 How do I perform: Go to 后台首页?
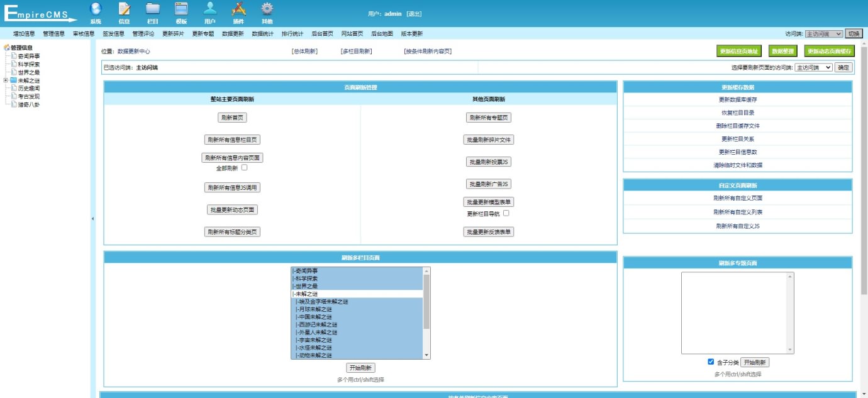322,34
